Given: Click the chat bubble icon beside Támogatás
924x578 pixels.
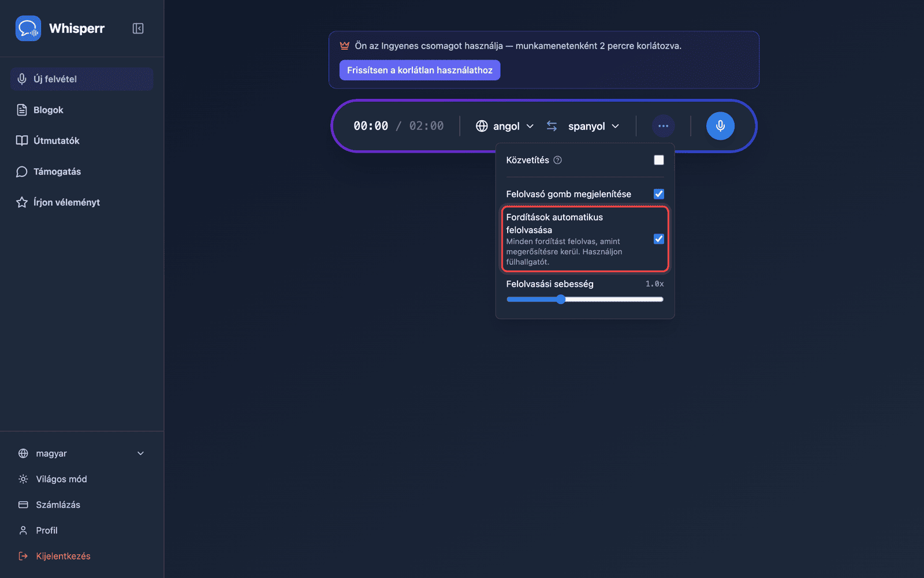Looking at the screenshot, I should tap(22, 172).
